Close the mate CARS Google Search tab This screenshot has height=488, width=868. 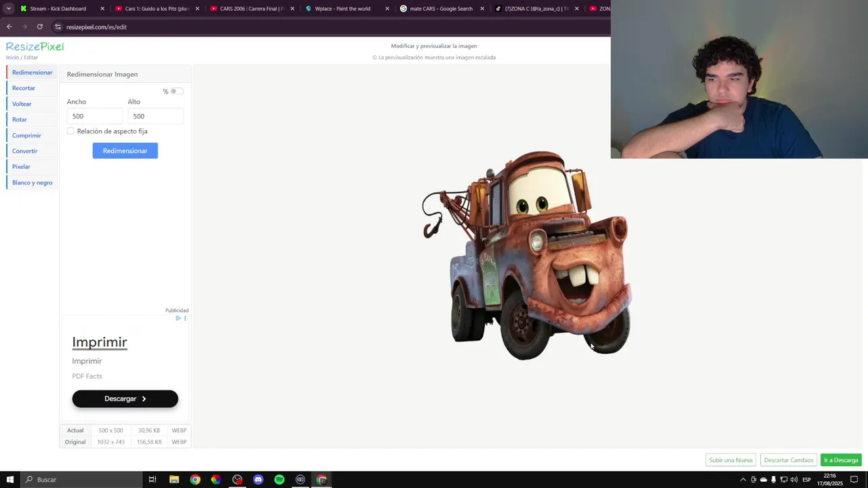(482, 9)
